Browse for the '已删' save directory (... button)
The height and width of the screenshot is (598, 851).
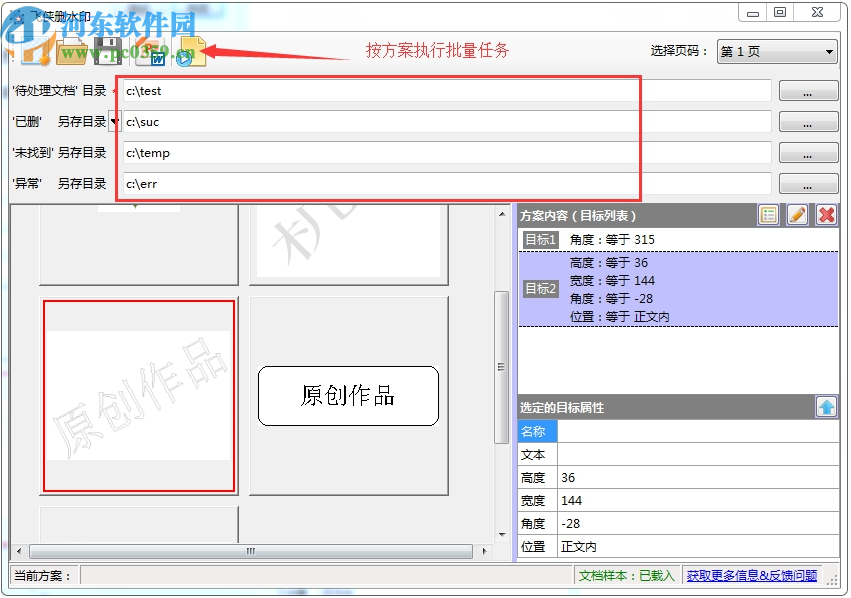pos(808,122)
